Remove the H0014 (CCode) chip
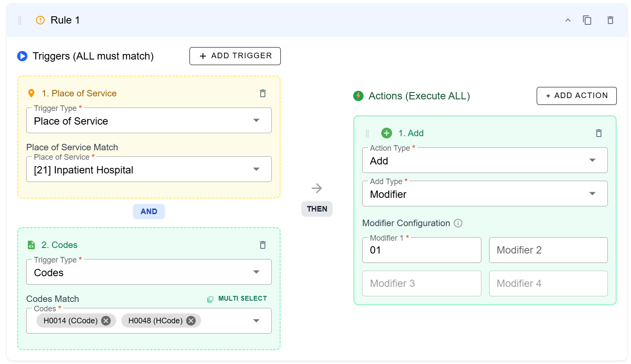Image resolution: width=631 pixels, height=364 pixels. coord(106,321)
